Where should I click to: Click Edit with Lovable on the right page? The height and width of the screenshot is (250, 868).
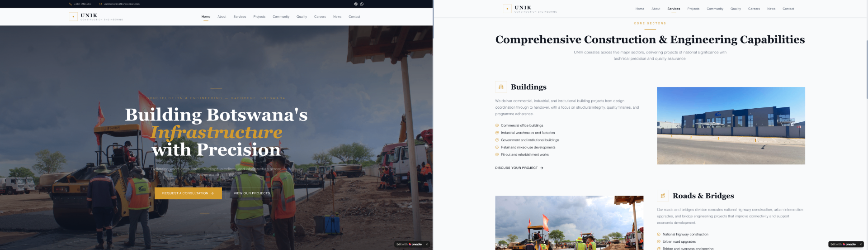point(843,244)
